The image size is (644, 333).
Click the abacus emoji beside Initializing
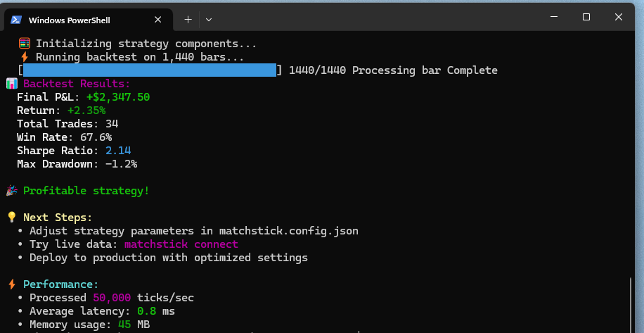25,44
